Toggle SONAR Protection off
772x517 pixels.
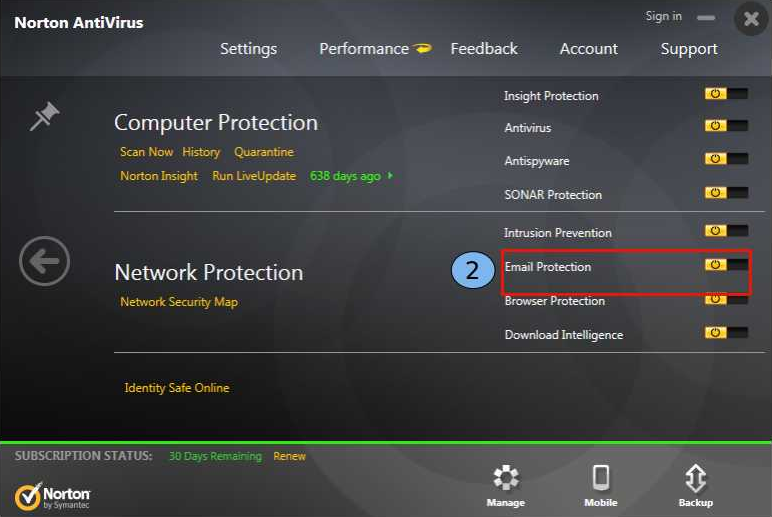pyautogui.click(x=726, y=192)
